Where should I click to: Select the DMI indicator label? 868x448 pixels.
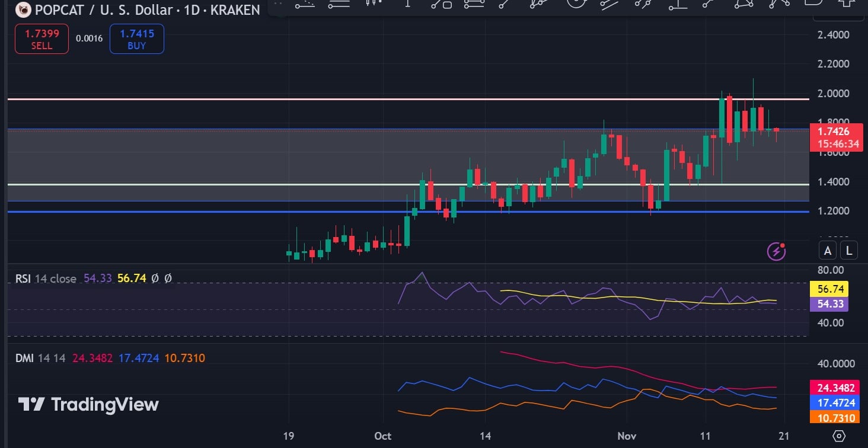pos(24,358)
